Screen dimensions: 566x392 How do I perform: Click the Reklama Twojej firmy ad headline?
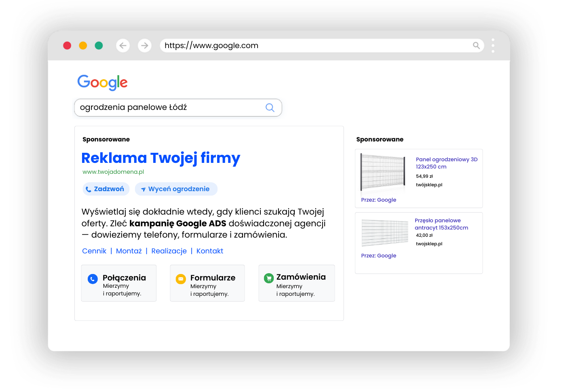click(x=161, y=158)
